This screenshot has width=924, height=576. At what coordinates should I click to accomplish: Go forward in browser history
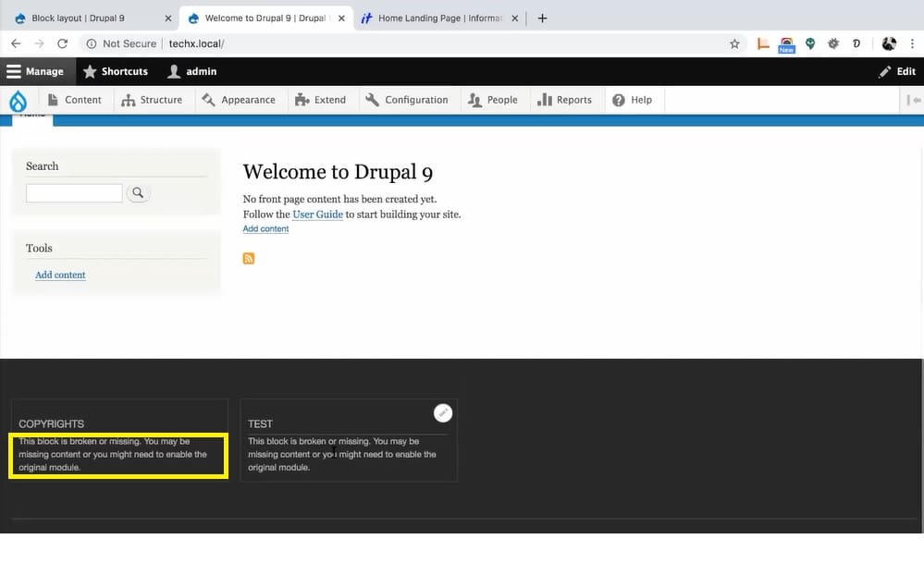pos(39,43)
